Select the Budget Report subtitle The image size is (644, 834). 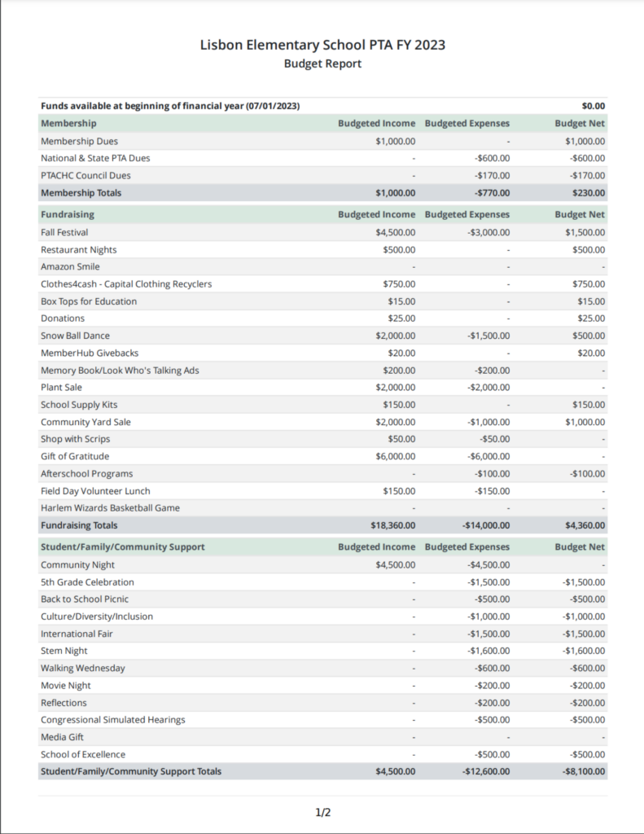[x=322, y=64]
